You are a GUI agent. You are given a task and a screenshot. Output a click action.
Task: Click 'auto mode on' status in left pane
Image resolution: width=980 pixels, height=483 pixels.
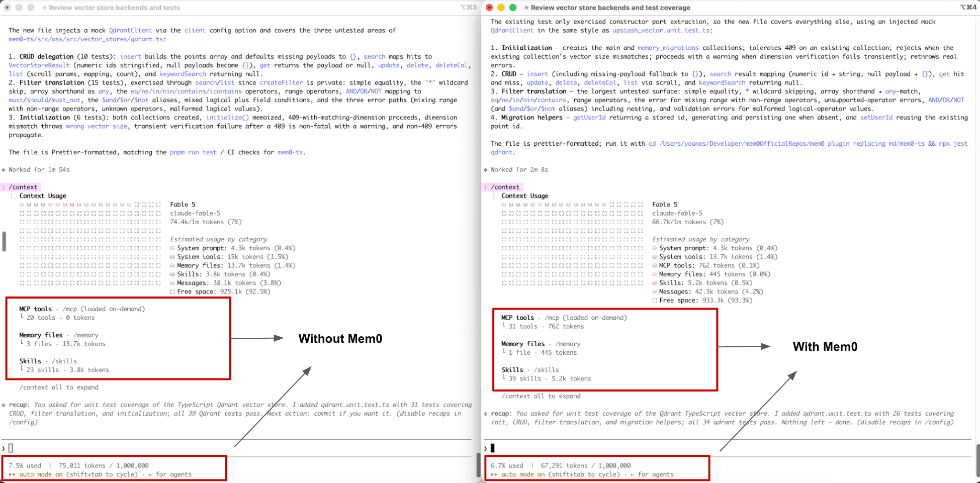point(41,474)
